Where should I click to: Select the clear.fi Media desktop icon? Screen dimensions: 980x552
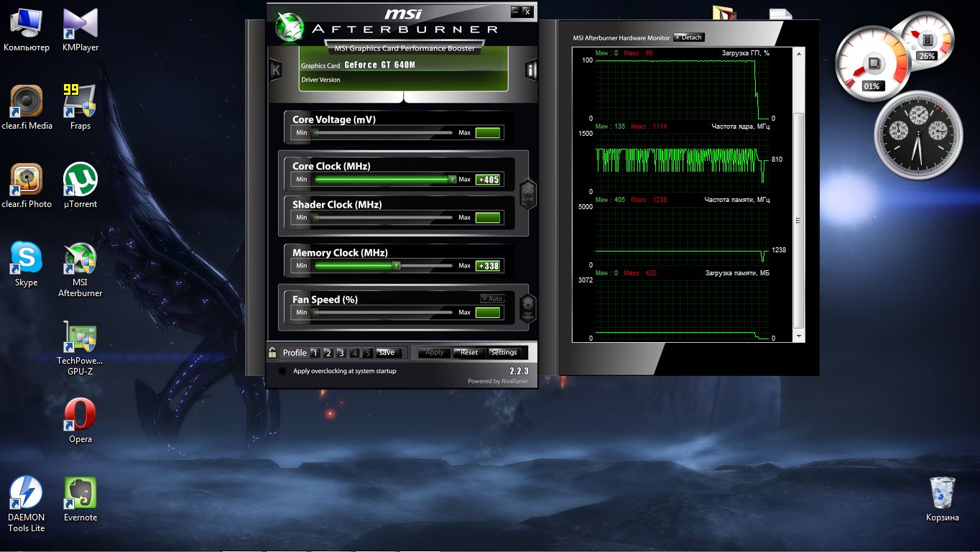tap(27, 109)
